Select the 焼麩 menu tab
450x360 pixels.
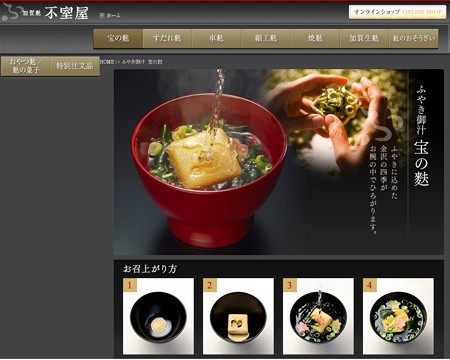[315, 38]
